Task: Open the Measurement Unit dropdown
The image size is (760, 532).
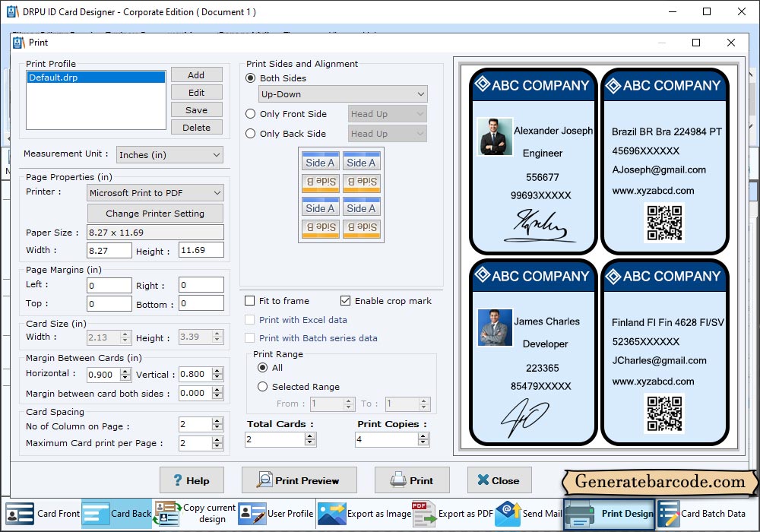Action: pyautogui.click(x=169, y=155)
